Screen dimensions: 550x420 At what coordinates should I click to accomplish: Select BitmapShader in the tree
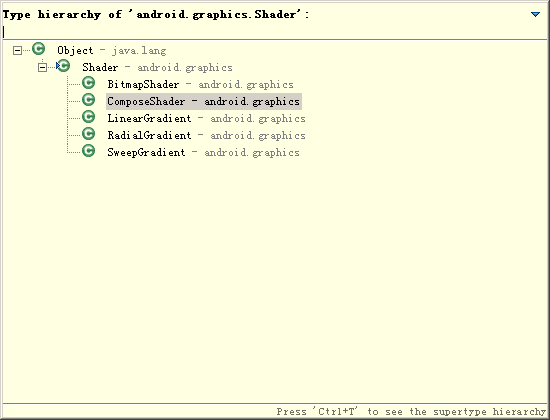tap(200, 85)
